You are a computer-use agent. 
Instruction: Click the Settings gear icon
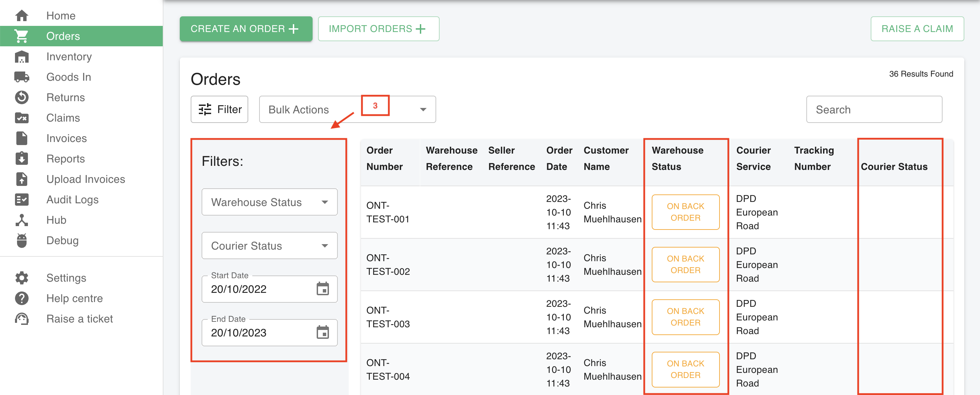pos(22,278)
